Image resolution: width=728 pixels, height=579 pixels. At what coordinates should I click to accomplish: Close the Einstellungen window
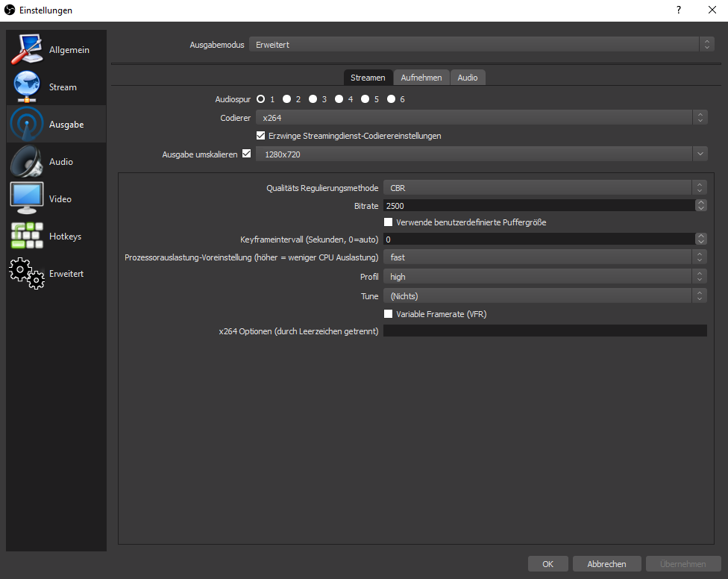[x=712, y=10]
